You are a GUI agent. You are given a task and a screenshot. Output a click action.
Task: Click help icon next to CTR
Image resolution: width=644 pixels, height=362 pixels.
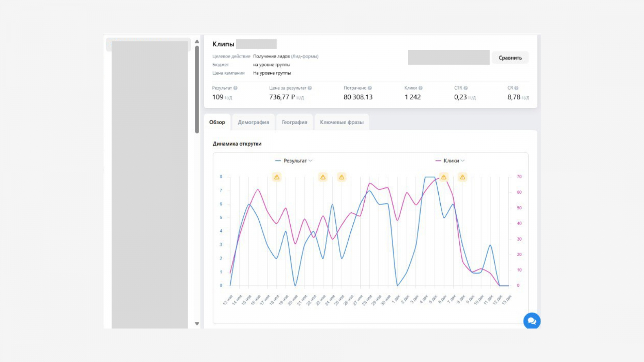point(466,88)
